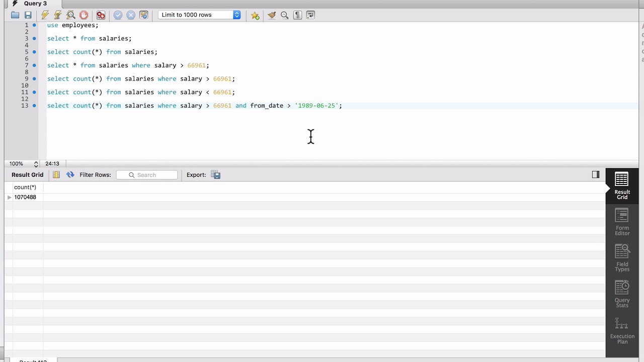Open a SQL script file folder icon
644x362 pixels.
(15, 15)
